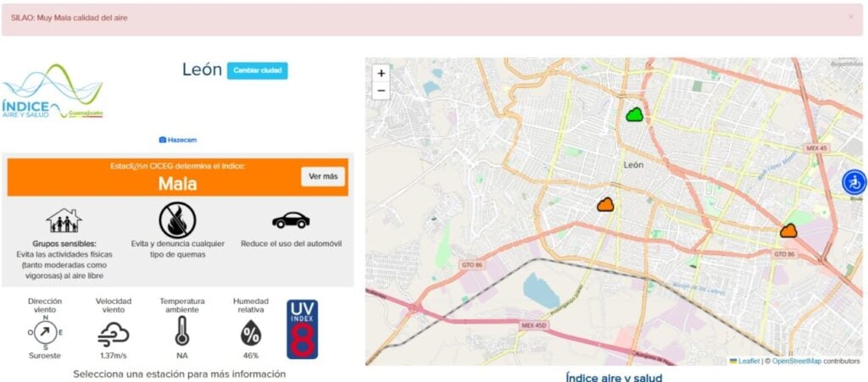Click the UV Index 8 badge
Viewport: 868px width, 382px height.
click(303, 329)
